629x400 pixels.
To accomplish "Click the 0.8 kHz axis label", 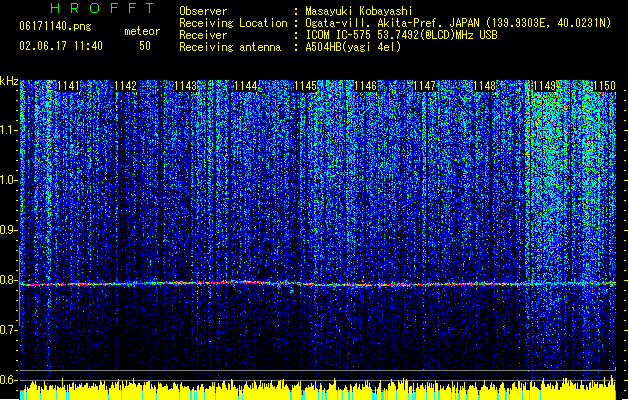I will pyautogui.click(x=9, y=280).
